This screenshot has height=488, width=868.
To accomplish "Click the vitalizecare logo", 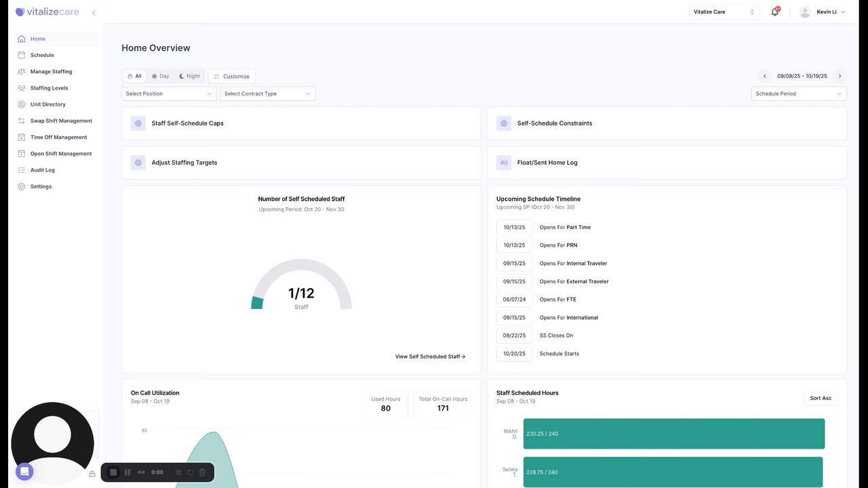I will pyautogui.click(x=47, y=12).
